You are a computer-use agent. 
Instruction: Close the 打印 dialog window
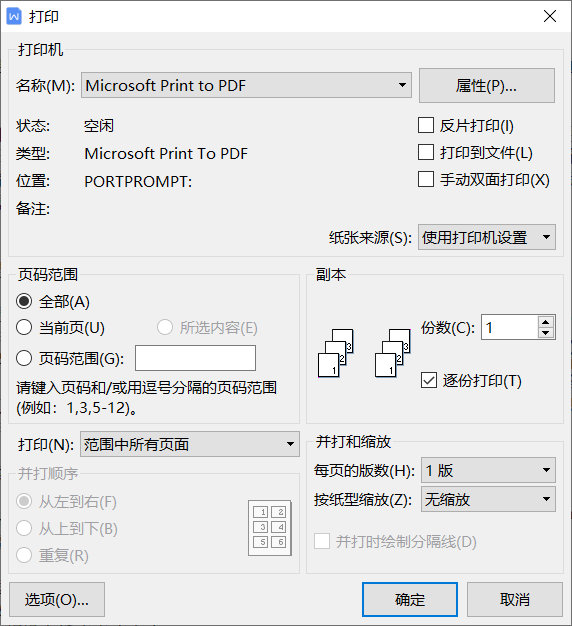(550, 16)
